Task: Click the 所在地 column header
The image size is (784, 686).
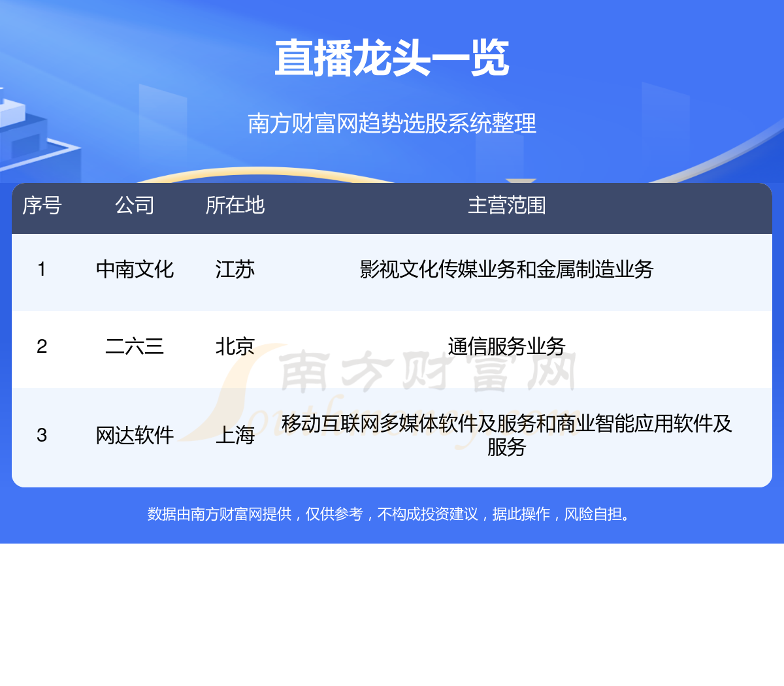Action: 235,205
